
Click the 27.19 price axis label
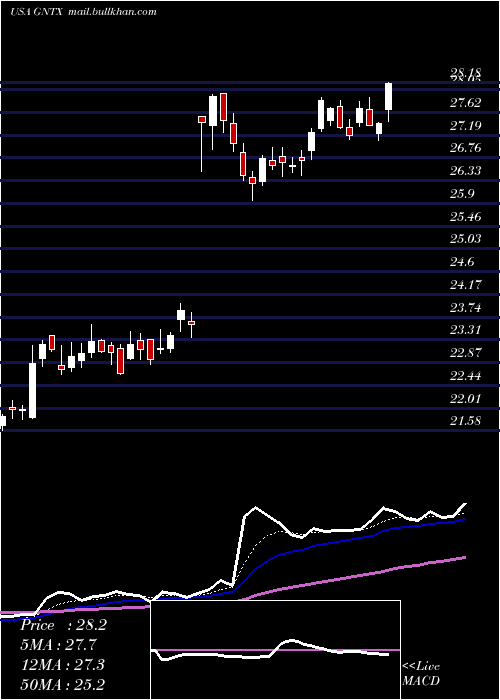(x=466, y=126)
